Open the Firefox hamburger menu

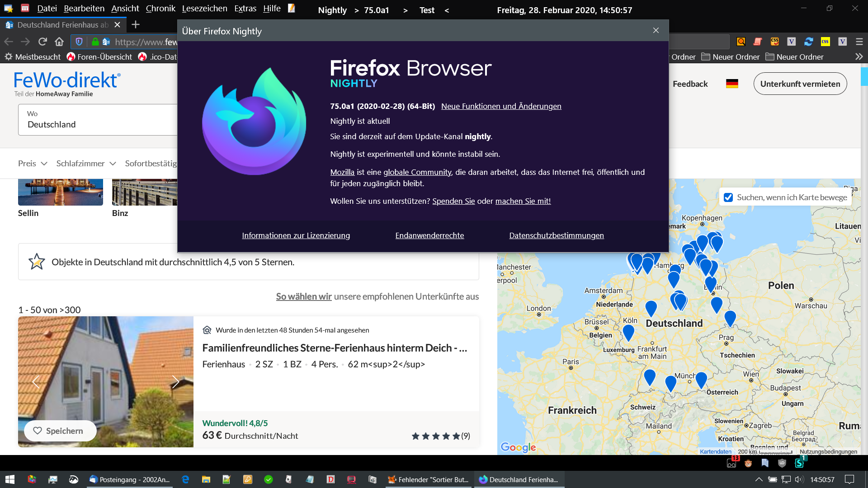point(859,42)
